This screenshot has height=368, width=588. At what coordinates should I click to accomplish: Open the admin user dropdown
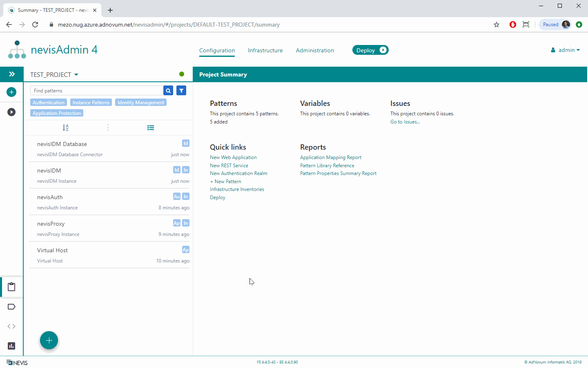[x=565, y=50]
